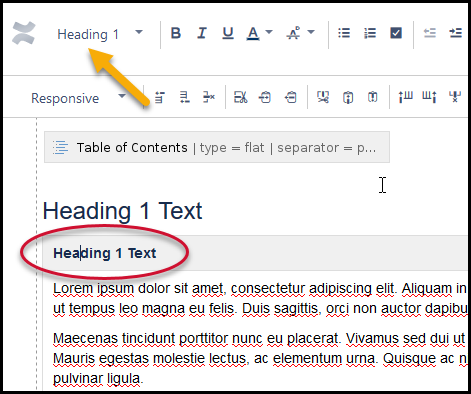Click the large Heading 1 Text title
The height and width of the screenshot is (394, 471).
(122, 211)
